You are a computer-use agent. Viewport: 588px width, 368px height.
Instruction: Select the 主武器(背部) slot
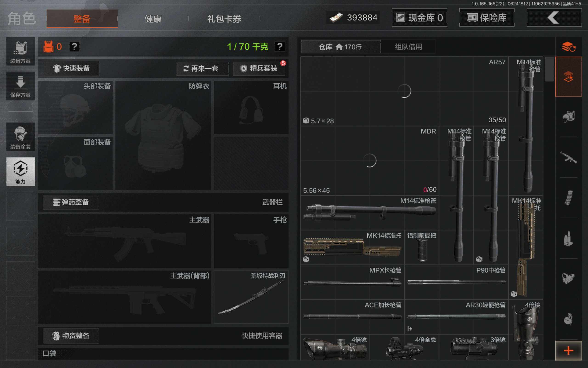(124, 297)
